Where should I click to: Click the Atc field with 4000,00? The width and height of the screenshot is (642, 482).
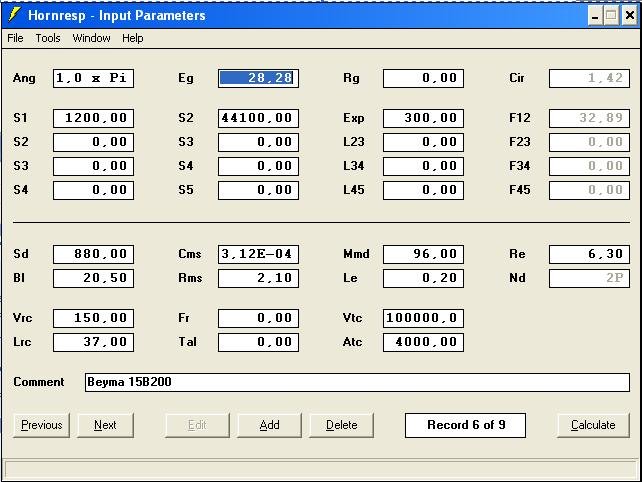[423, 342]
